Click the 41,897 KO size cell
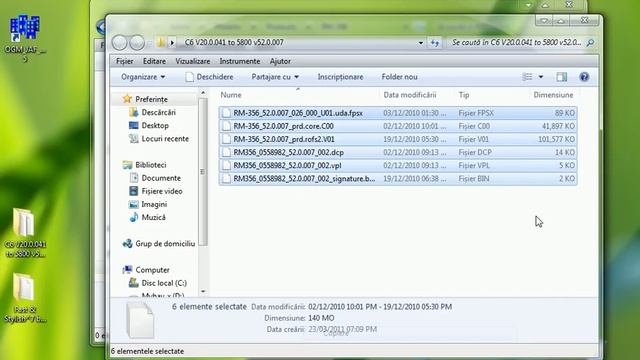Image resolution: width=640 pixels, height=360 pixels. point(558,126)
